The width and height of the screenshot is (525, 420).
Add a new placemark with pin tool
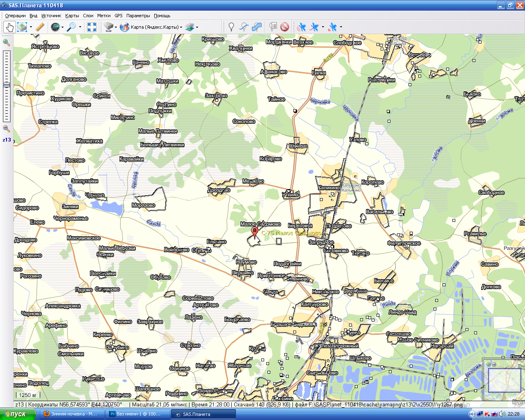click(x=231, y=27)
